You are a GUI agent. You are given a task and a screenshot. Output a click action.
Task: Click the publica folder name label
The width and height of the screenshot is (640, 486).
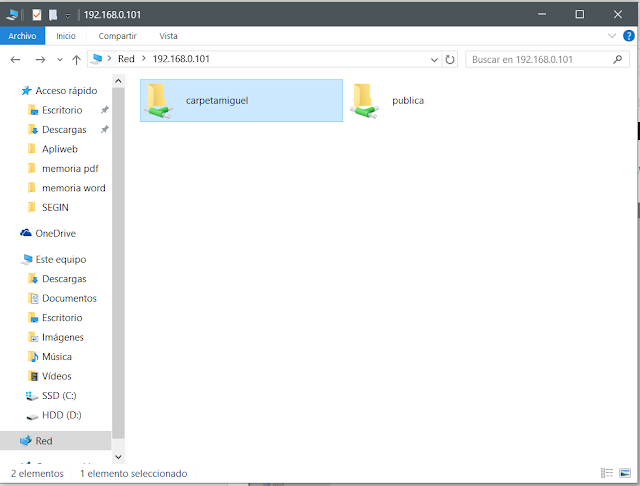point(408,101)
